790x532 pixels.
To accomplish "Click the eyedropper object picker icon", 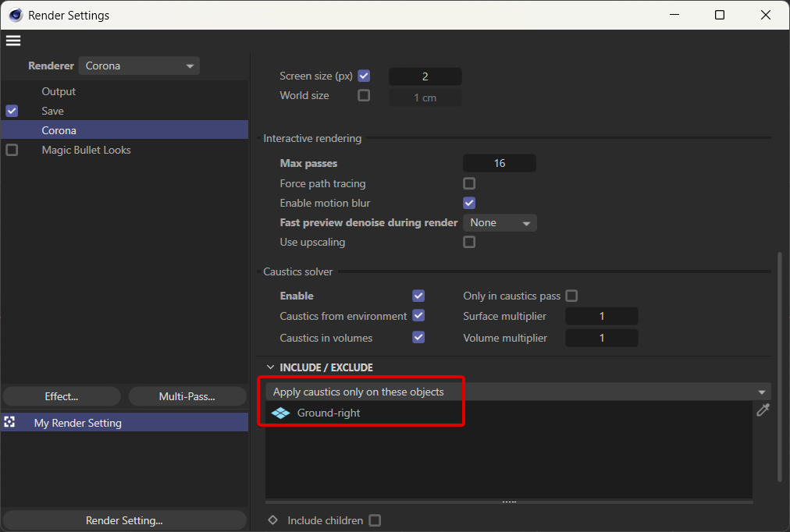I will tap(763, 410).
